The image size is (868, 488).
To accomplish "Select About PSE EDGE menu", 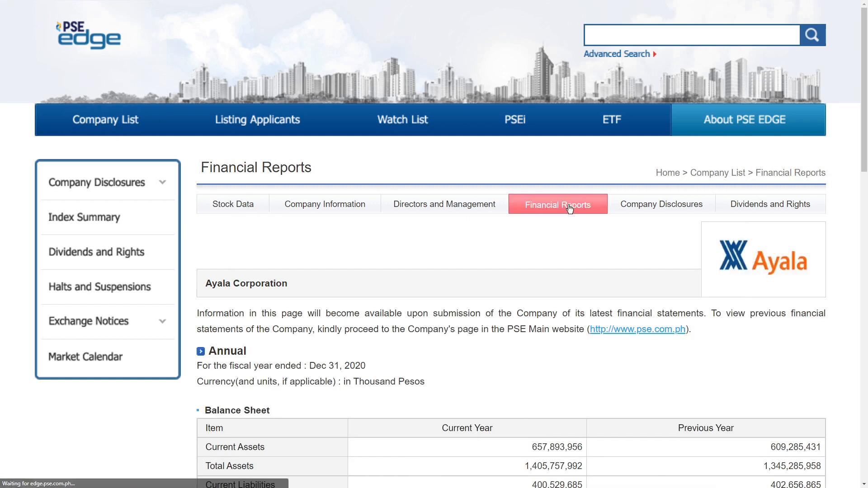I will tap(744, 120).
